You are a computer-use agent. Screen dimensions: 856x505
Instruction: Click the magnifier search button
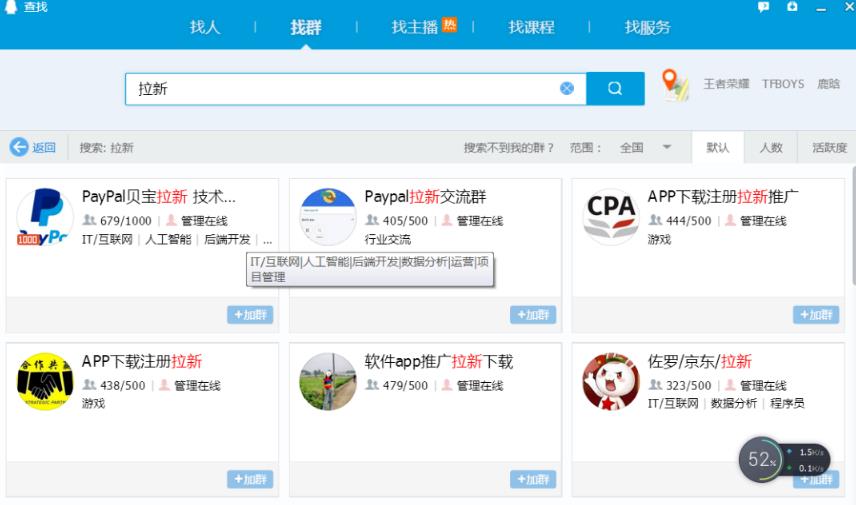point(614,88)
